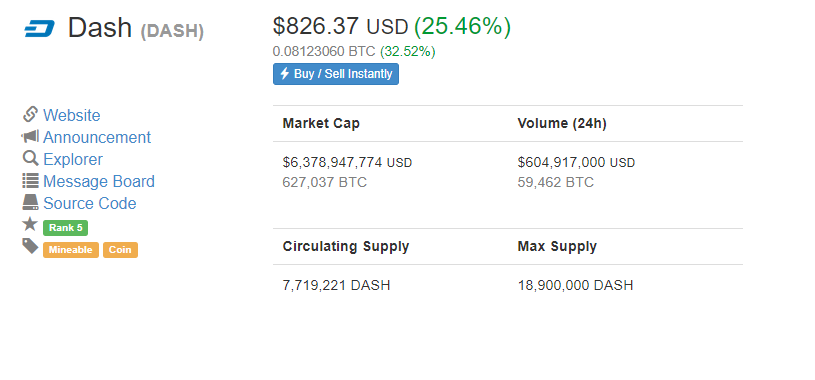The height and width of the screenshot is (380, 815).
Task: Open the Announcement link
Action: coord(97,137)
